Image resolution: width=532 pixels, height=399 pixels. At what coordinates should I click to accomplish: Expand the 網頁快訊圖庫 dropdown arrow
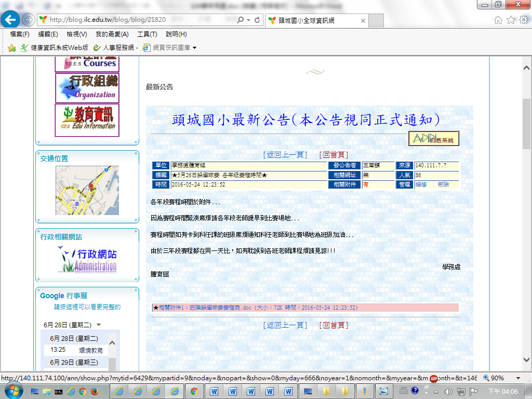coord(194,48)
